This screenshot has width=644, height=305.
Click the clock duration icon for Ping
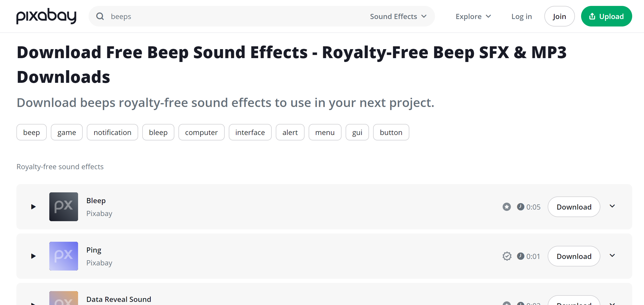(520, 256)
